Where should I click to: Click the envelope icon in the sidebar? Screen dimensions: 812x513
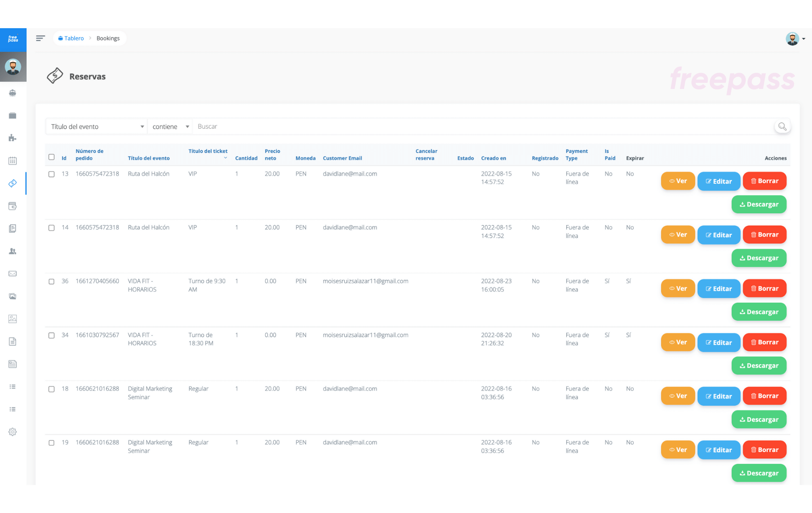(x=13, y=274)
